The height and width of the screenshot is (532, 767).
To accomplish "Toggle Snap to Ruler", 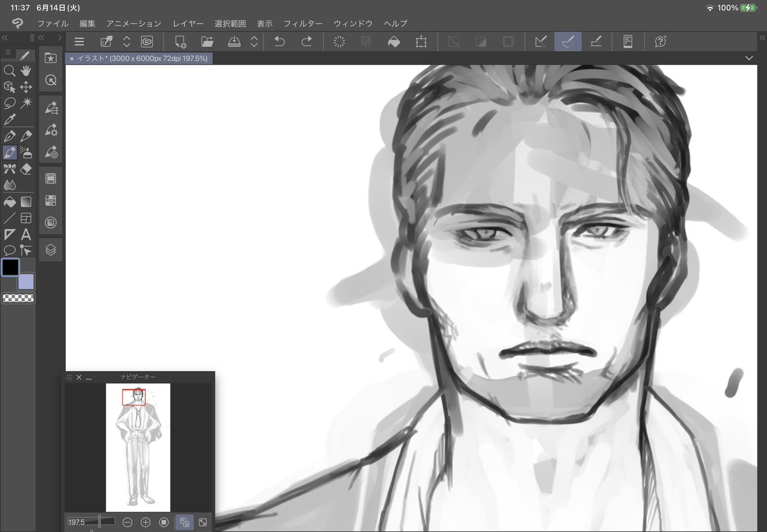I will (x=541, y=42).
